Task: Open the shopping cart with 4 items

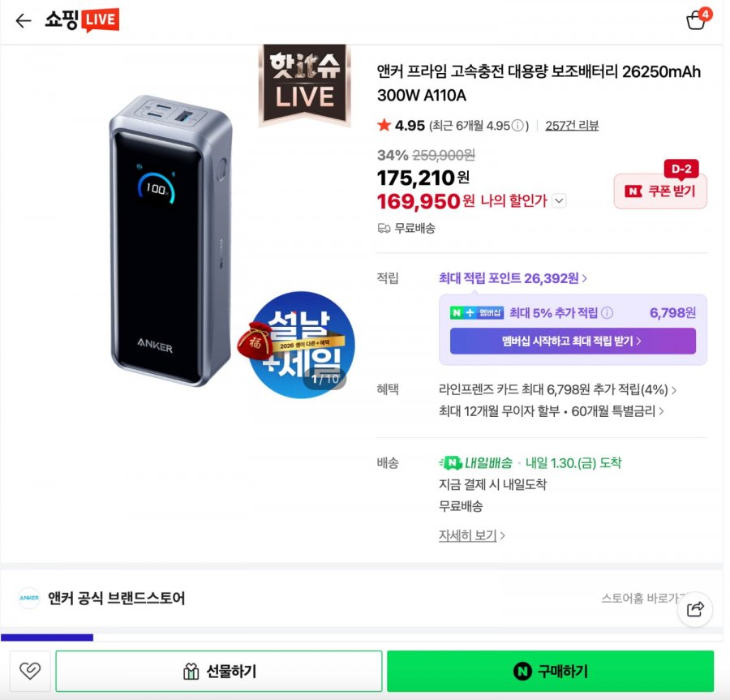Action: click(x=696, y=20)
